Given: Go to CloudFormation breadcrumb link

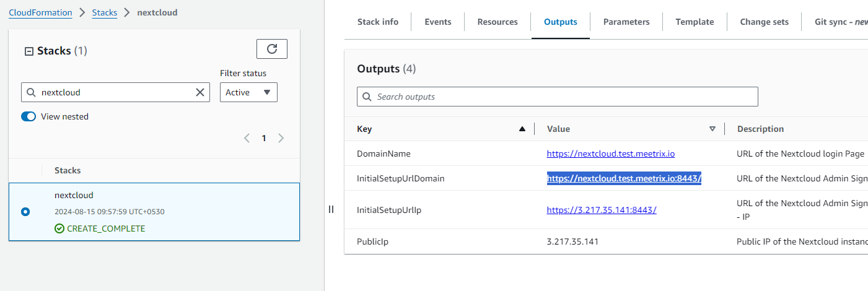Looking at the screenshot, I should [40, 12].
